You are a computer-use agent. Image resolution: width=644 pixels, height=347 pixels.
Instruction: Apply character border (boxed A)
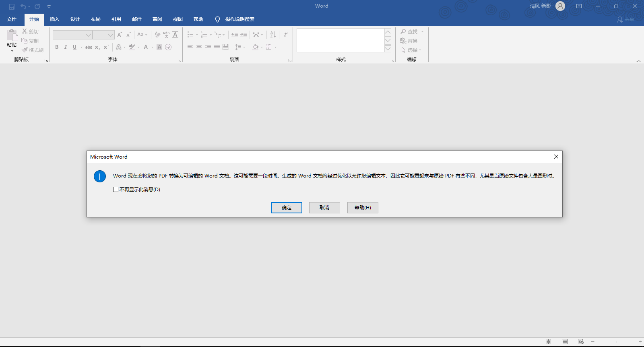click(175, 35)
